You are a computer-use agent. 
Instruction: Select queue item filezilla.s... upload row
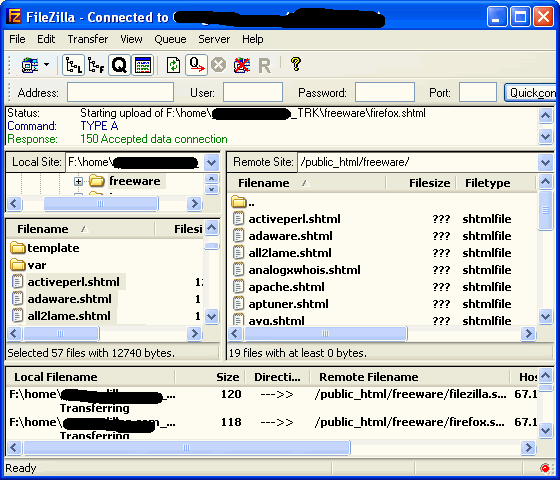272,400
